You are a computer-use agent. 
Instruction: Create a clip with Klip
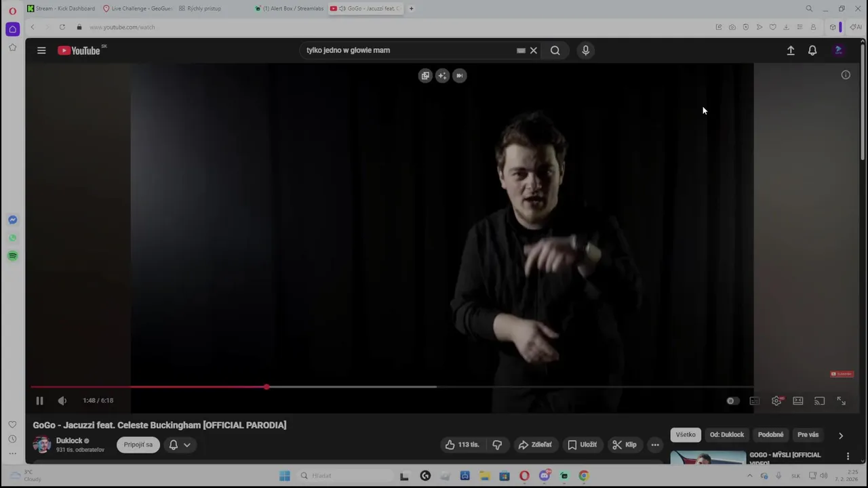pos(625,445)
